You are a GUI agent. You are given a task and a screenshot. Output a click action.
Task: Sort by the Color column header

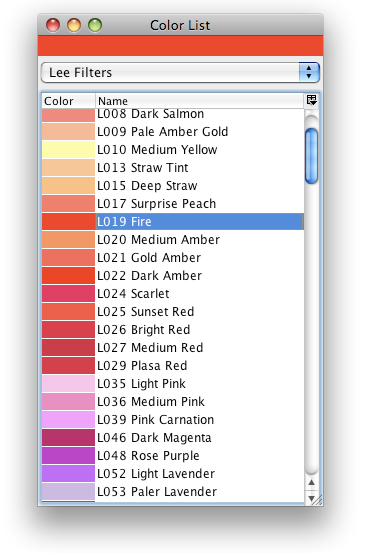coord(68,101)
